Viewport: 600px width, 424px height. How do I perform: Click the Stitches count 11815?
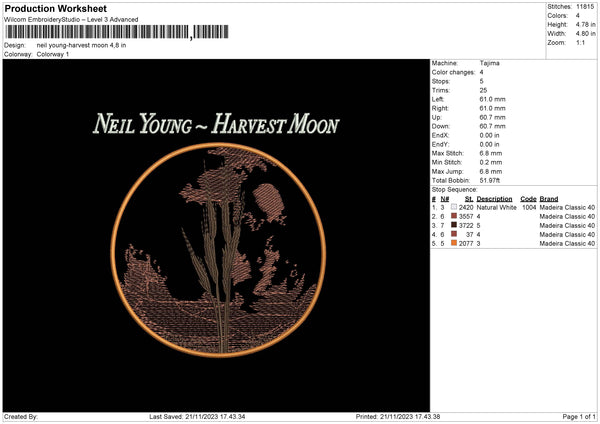[585, 7]
